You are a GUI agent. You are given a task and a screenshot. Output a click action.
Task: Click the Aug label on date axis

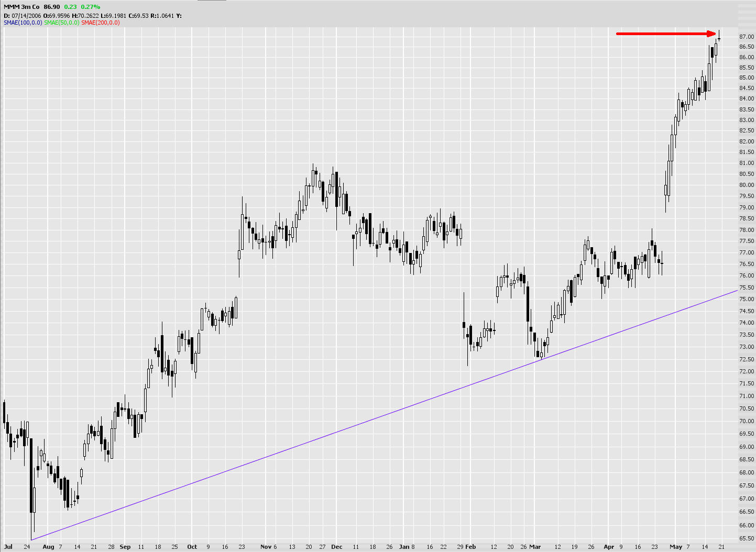(48, 547)
